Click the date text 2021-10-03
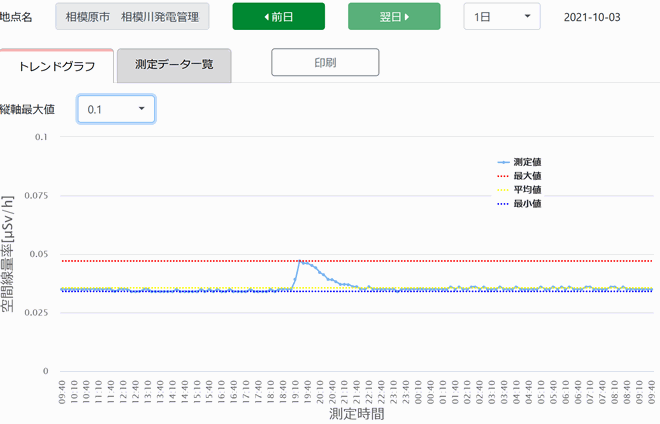660x424 pixels. click(592, 17)
